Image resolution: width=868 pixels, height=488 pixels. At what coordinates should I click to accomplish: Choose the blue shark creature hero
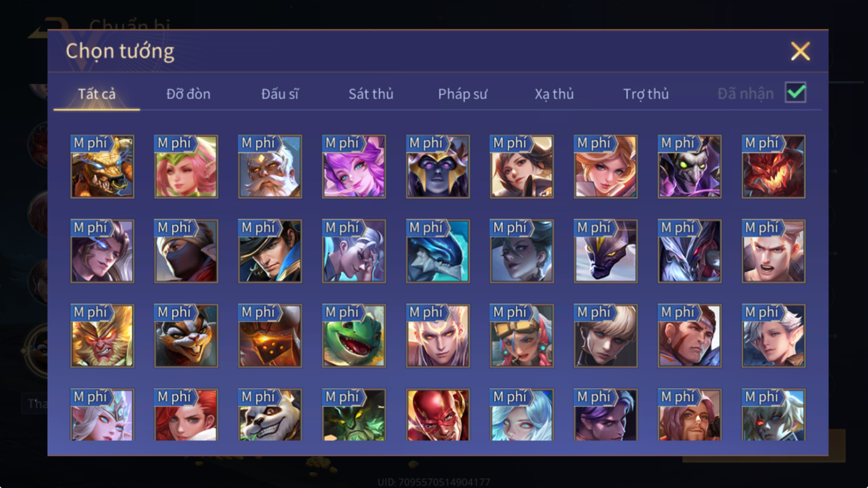tap(438, 251)
